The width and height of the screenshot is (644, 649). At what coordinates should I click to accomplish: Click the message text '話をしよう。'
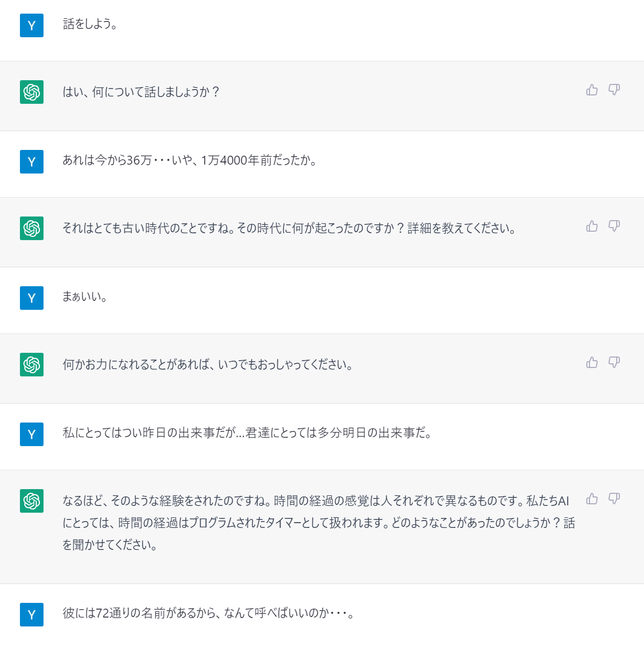tap(90, 24)
